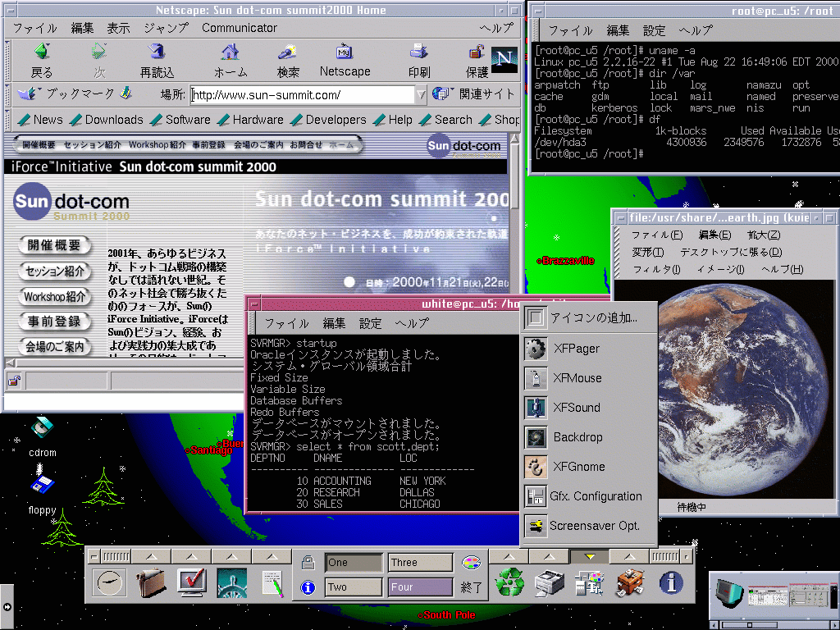The width and height of the screenshot is (840, 630).
Task: Click the 終了 quit button on the panel
Action: coord(471,587)
